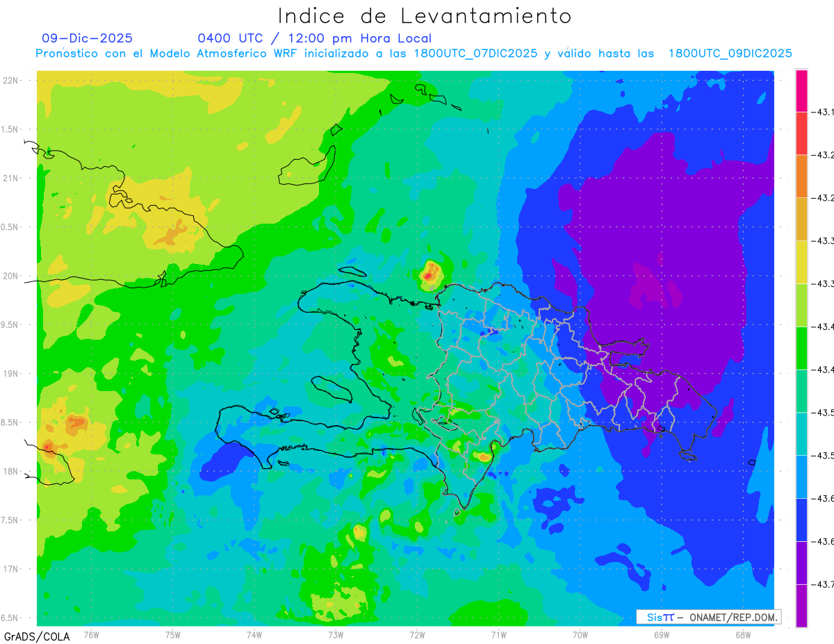Image resolution: width=834 pixels, height=644 pixels.
Task: Click the '9.5N' latitude label
Action: (10, 325)
